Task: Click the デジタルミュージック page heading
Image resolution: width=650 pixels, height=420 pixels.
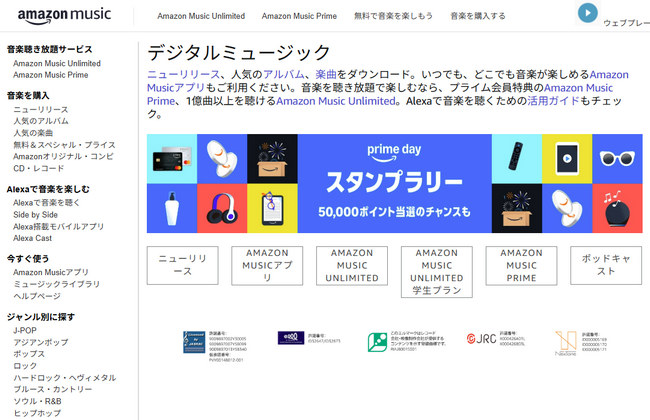Action: click(239, 53)
